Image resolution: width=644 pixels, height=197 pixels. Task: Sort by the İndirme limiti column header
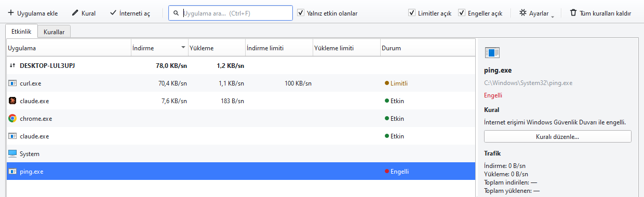(279, 48)
